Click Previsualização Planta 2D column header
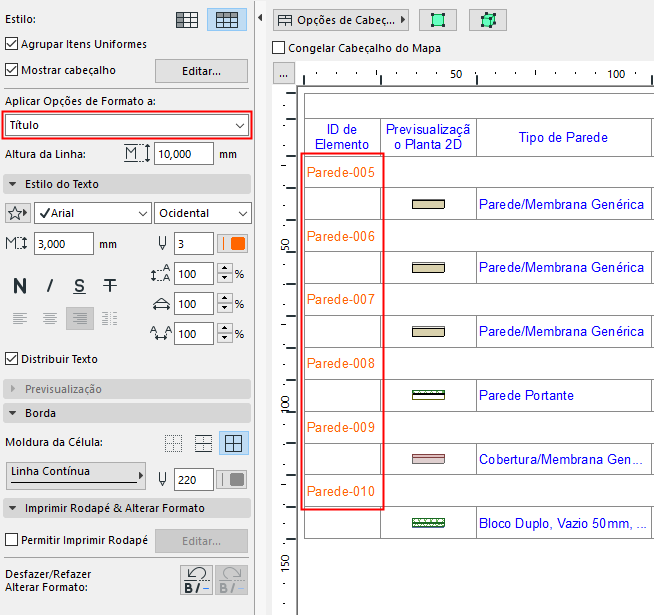Image resolution: width=654 pixels, height=615 pixels. (428, 137)
